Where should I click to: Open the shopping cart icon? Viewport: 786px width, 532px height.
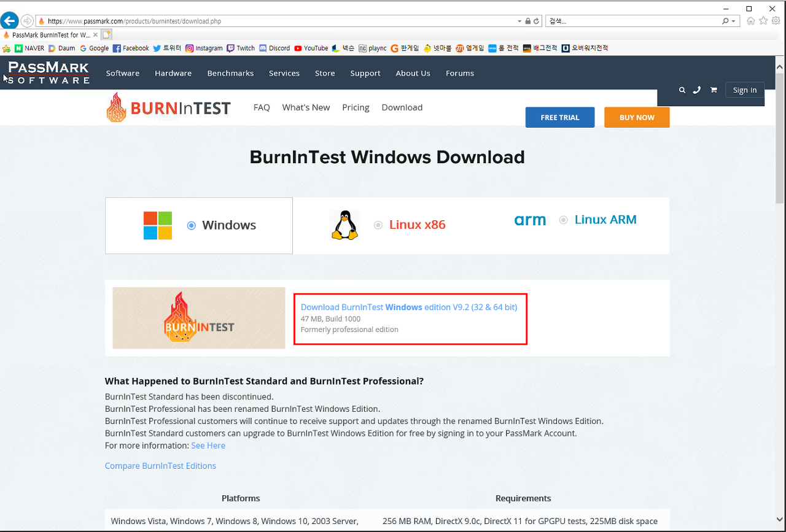(714, 90)
